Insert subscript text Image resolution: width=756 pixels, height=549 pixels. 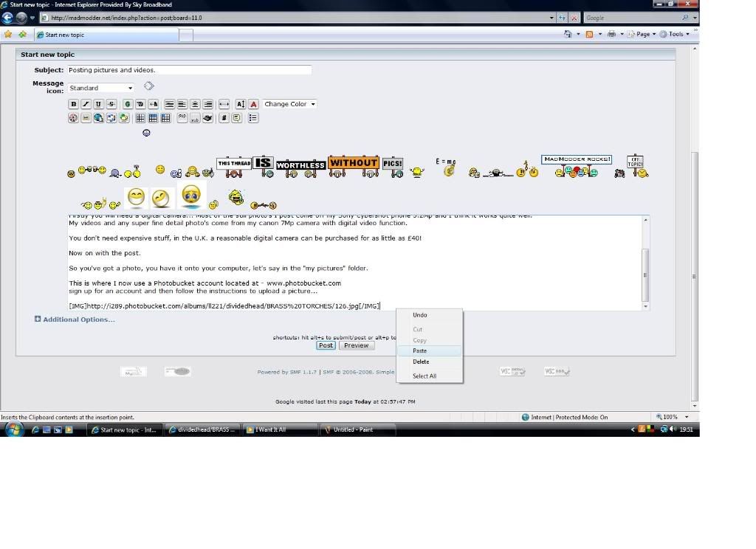click(195, 118)
